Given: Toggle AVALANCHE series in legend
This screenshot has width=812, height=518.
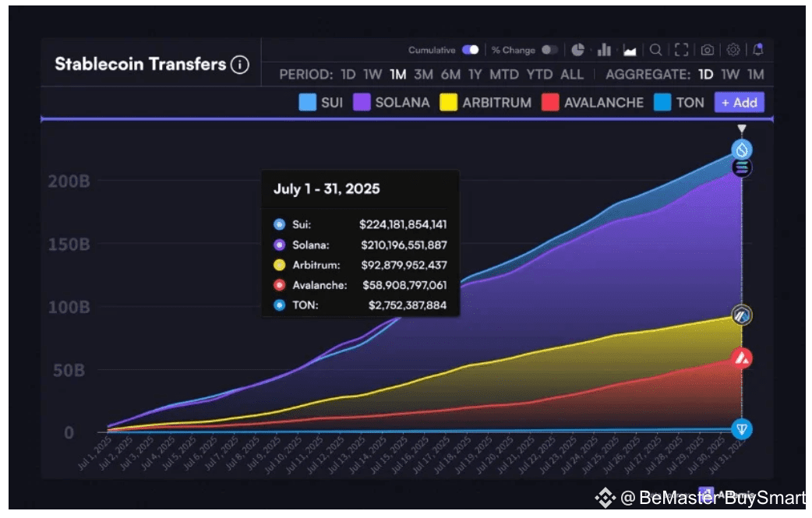Looking at the screenshot, I should [x=592, y=103].
